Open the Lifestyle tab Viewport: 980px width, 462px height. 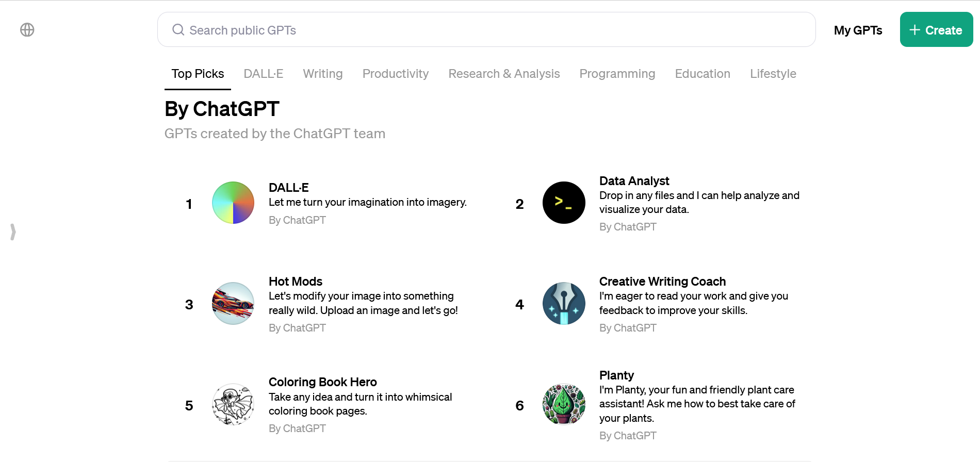tap(773, 74)
